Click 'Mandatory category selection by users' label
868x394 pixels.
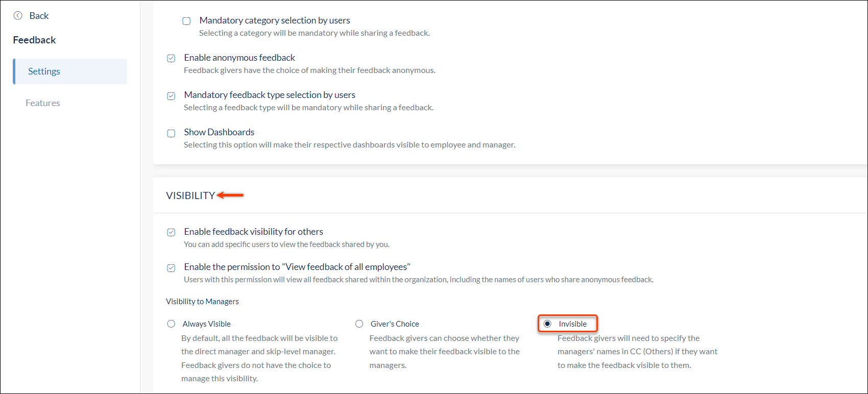coord(275,20)
